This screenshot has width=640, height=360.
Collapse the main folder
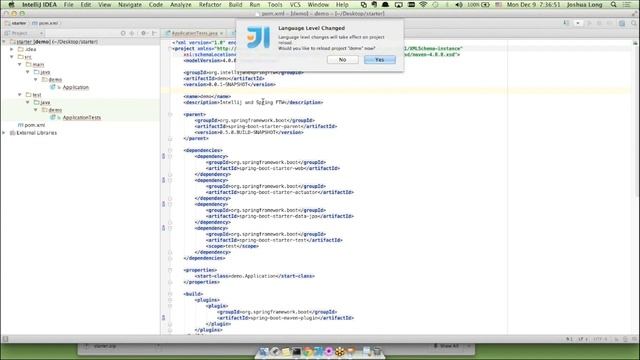coord(20,64)
